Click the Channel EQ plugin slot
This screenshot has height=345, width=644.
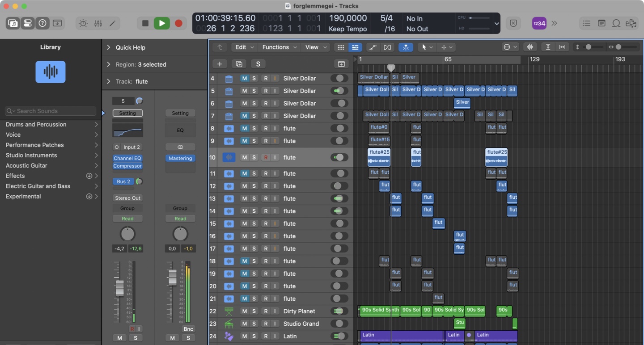point(127,158)
